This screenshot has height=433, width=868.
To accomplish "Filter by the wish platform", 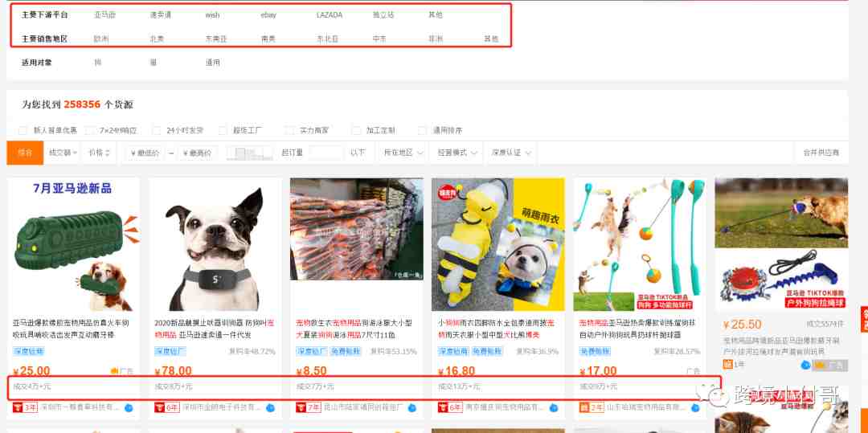I will click(x=212, y=15).
